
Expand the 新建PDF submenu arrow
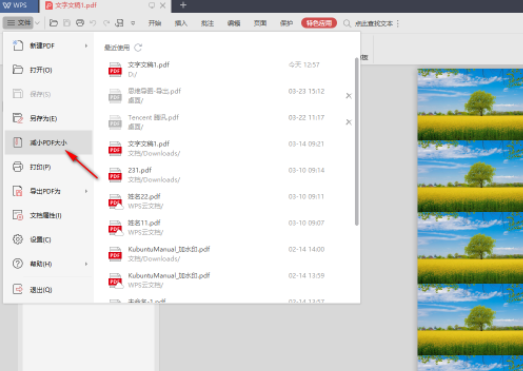(86, 46)
